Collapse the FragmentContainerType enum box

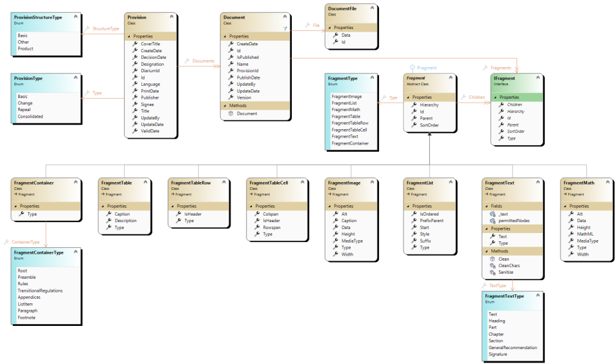click(x=76, y=252)
